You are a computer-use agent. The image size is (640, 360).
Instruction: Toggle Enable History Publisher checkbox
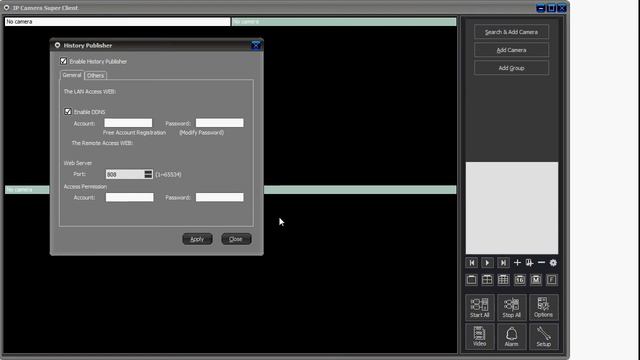[63, 61]
